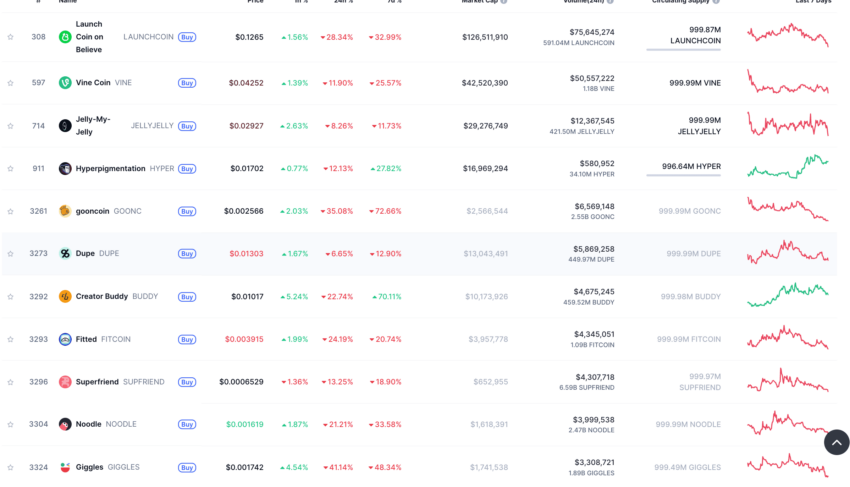Viewport: 850px width, 487px height.
Task: Click Noodle price $0.001619
Action: click(244, 425)
